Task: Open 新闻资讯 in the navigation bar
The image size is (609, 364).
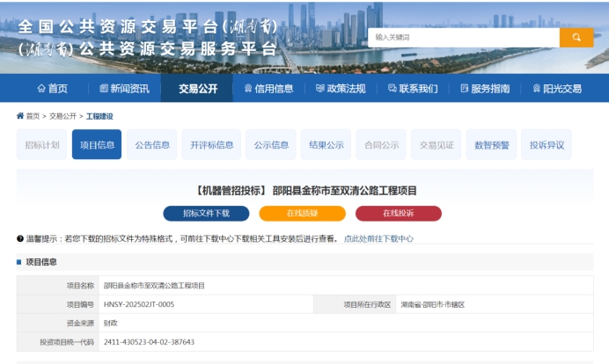Action: 124,89
